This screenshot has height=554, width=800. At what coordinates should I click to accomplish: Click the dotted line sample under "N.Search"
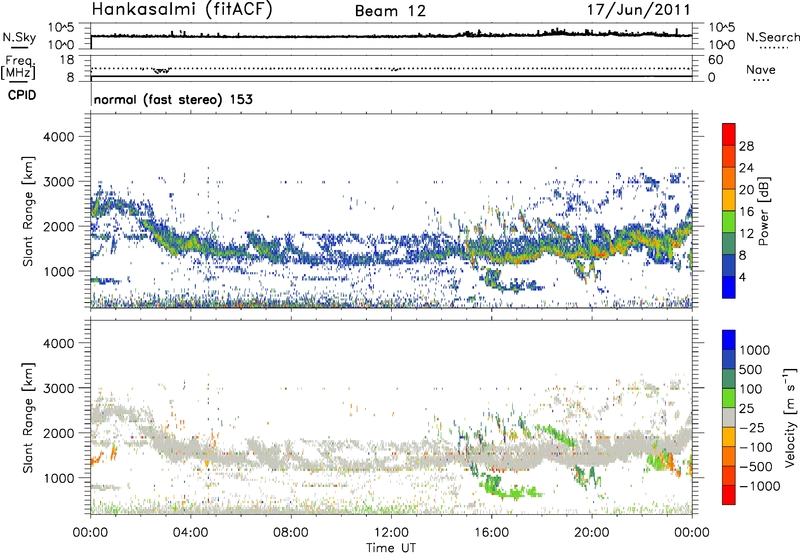(x=774, y=48)
